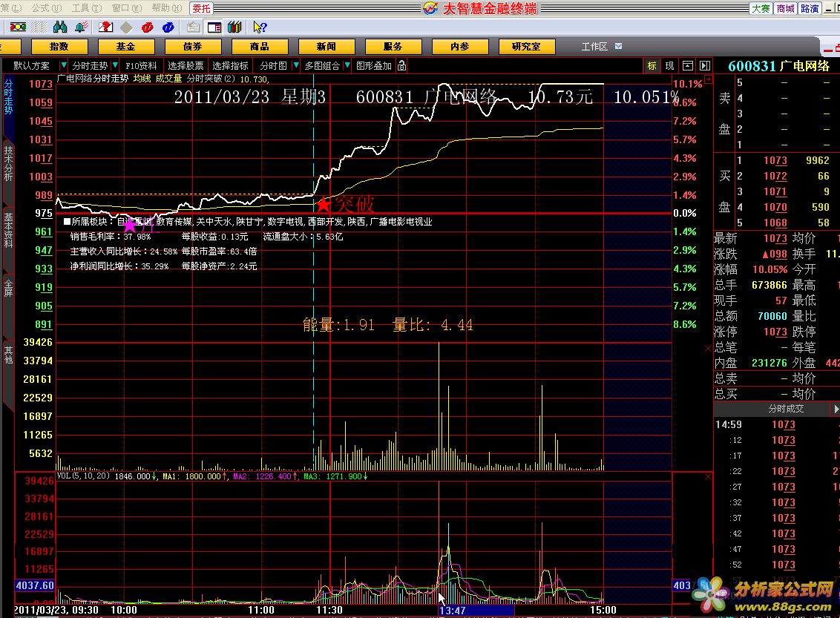Click the red star 突破 marker
840x618 pixels.
323,204
